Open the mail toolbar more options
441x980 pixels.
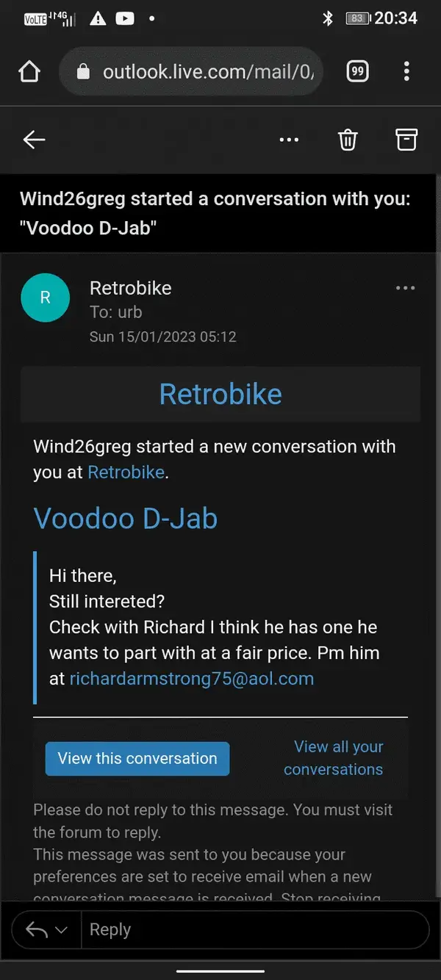289,140
